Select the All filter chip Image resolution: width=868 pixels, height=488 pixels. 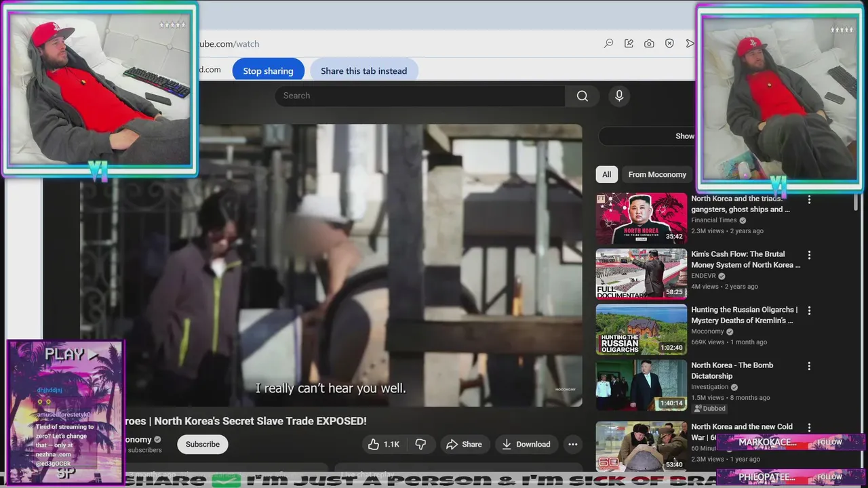607,174
